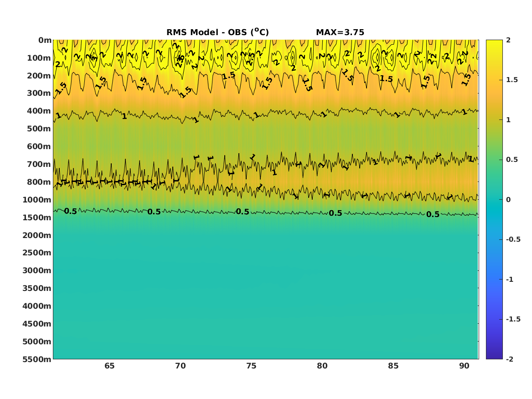Select the '3000m' depth tick label
Viewport: 532px width, 399px height.
(37, 270)
